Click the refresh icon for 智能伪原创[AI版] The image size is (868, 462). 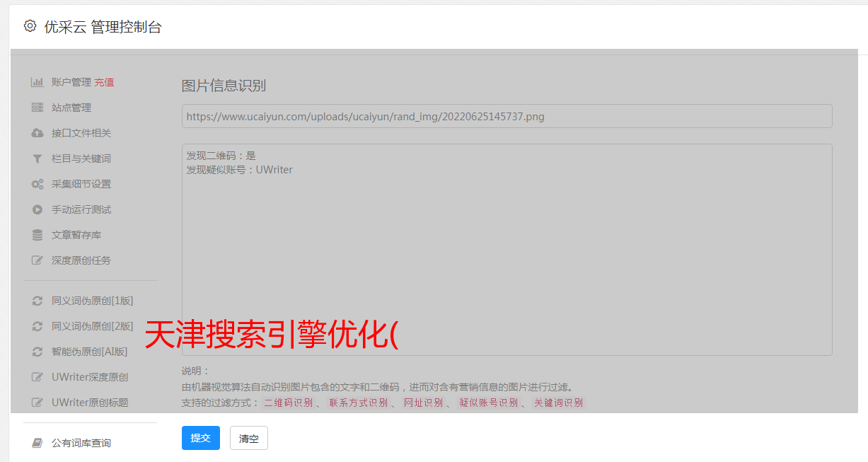point(37,352)
